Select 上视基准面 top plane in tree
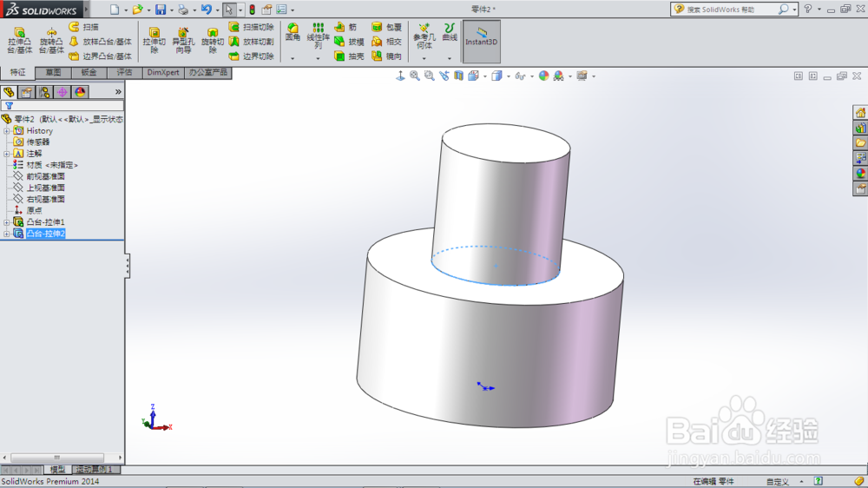This screenshot has height=488, width=868. 45,188
